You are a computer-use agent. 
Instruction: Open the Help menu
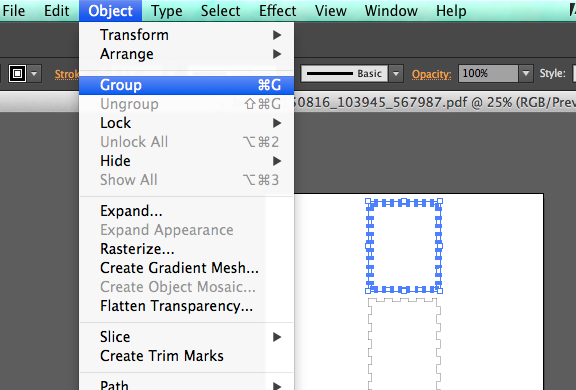tap(451, 11)
